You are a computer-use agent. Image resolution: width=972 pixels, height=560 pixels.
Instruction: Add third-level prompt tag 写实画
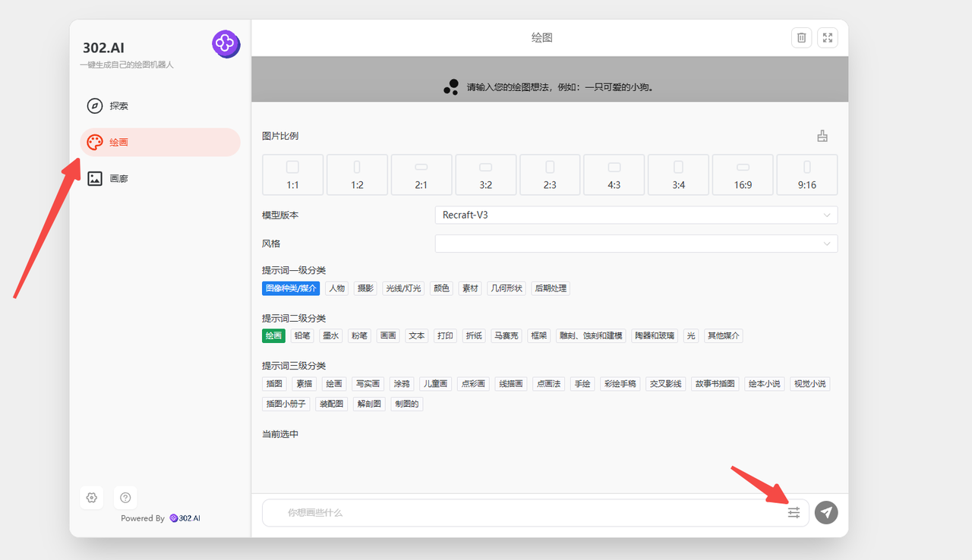[368, 384]
